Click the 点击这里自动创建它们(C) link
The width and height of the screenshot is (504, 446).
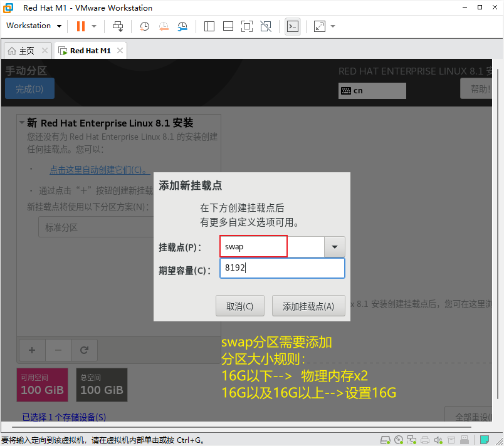100,170
